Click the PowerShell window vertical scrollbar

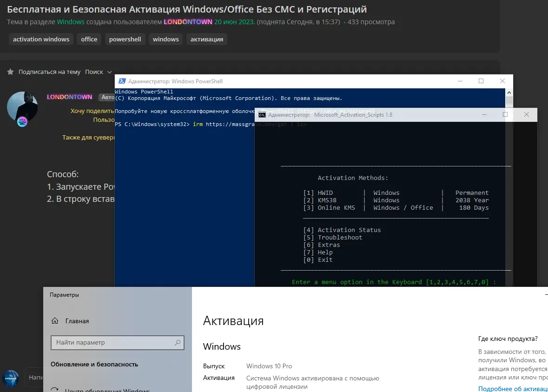[509, 186]
